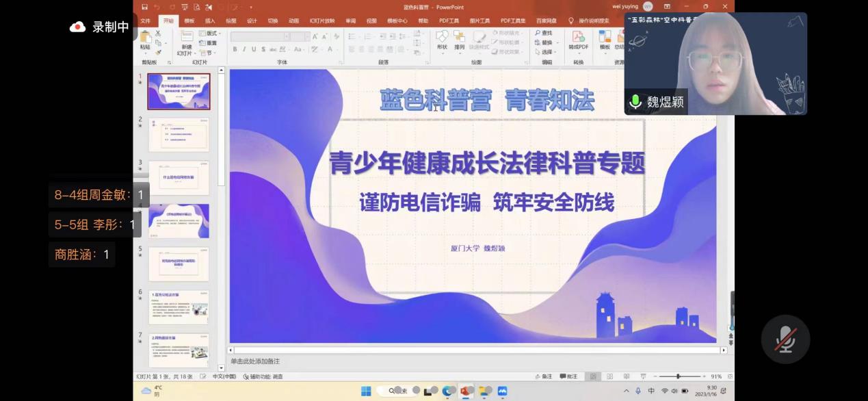This screenshot has height=401, width=868.
Task: Click the Find (查找) button
Action: tap(544, 33)
